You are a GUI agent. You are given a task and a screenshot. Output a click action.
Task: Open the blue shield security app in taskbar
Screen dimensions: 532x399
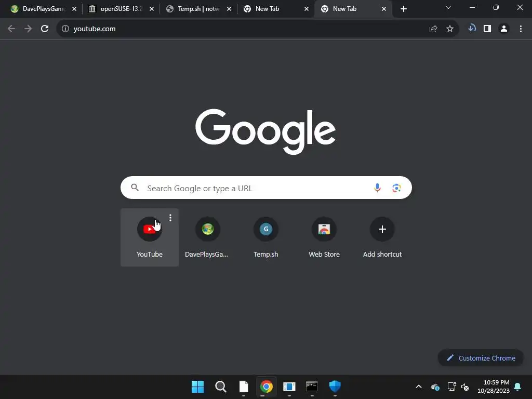(x=335, y=387)
